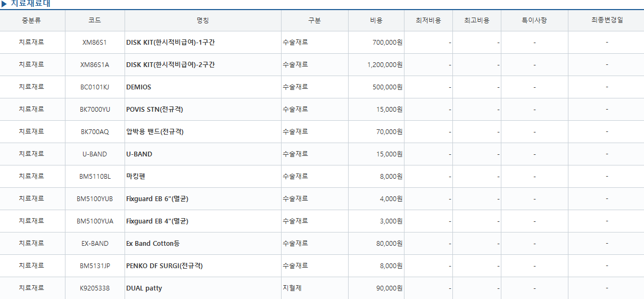Viewport: 644px width, 299px height.
Task: Click 수술재료 in the Ex Band Cotton등 row
Action: (x=295, y=243)
